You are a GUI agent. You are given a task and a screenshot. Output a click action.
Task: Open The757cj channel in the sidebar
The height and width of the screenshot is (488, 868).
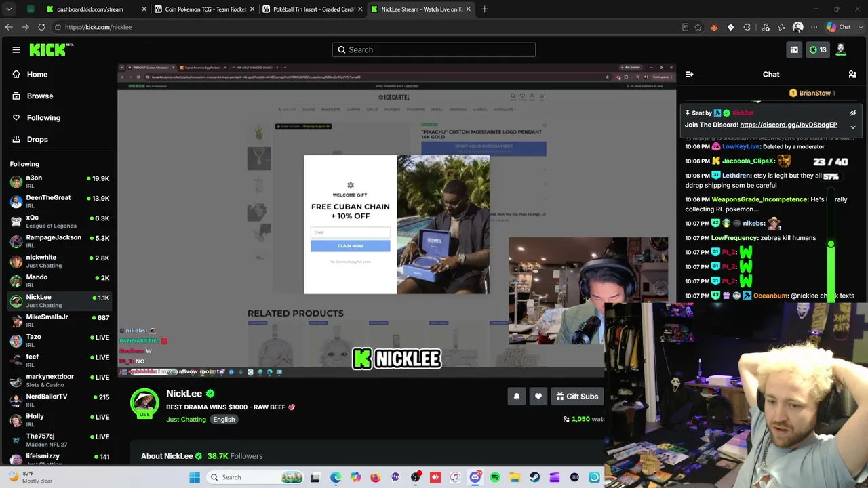click(x=60, y=440)
